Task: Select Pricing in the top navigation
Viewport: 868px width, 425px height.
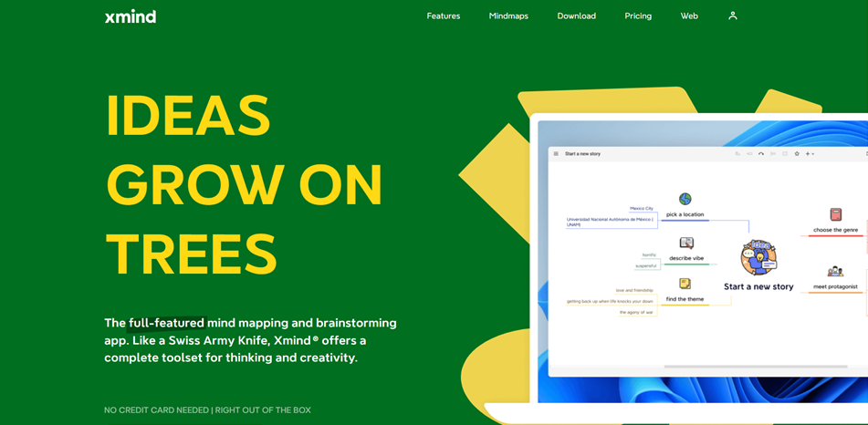Action: pos(638,16)
